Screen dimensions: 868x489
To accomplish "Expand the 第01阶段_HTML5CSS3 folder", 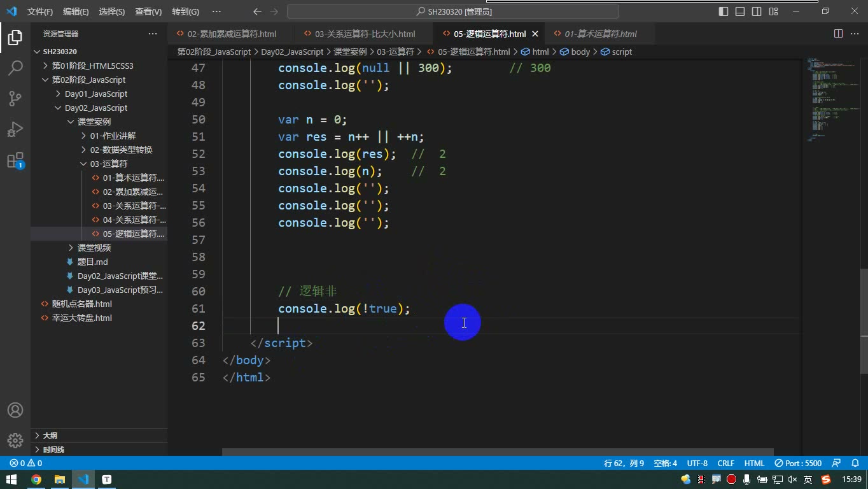I will (92, 66).
